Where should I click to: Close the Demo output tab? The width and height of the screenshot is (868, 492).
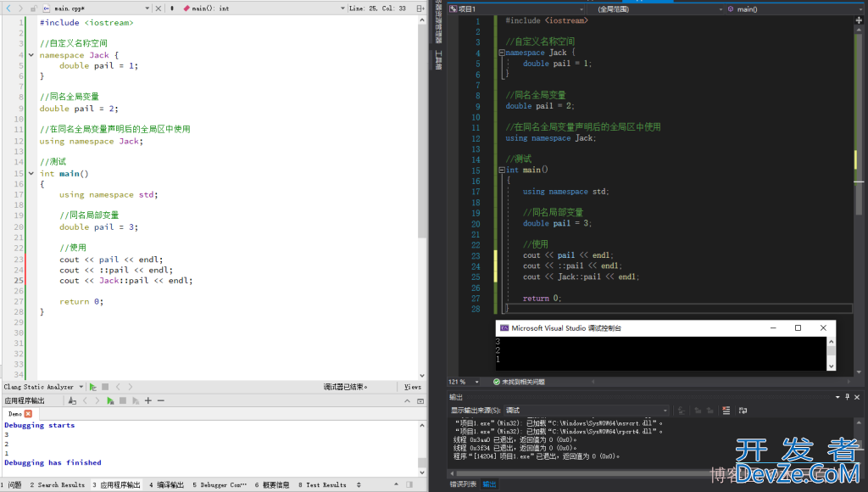click(28, 414)
